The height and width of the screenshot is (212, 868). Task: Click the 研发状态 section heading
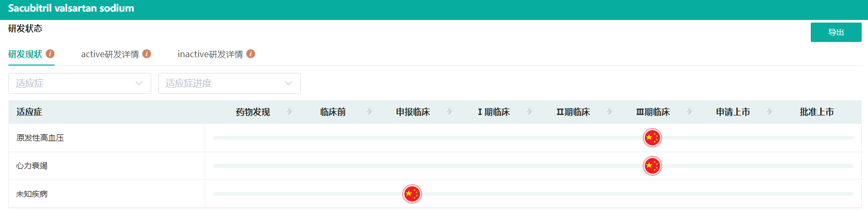pos(25,28)
